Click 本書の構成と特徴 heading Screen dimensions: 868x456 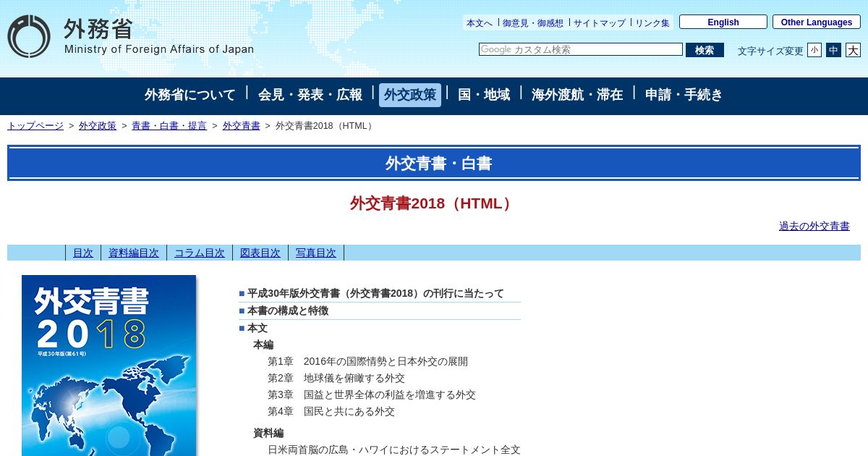288,311
